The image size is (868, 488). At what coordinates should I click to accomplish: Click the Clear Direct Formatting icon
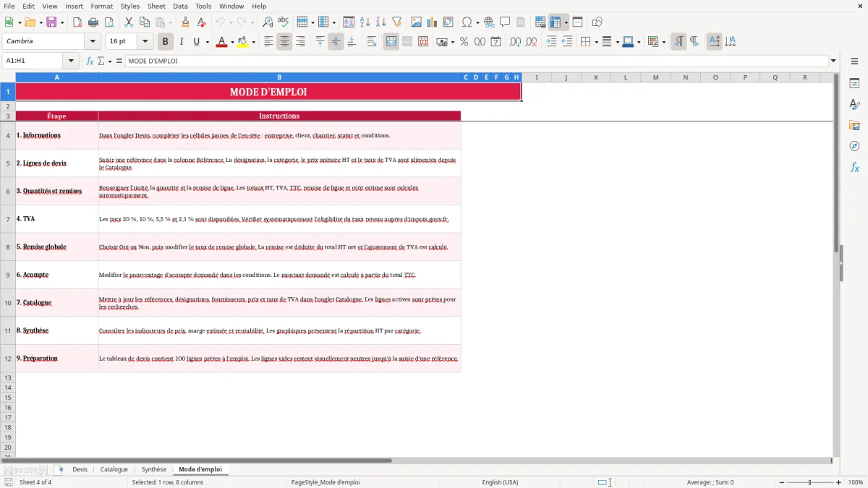[202, 22]
